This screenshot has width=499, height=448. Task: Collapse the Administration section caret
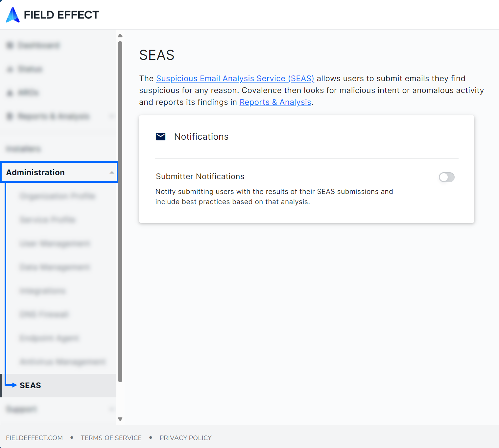click(x=112, y=172)
